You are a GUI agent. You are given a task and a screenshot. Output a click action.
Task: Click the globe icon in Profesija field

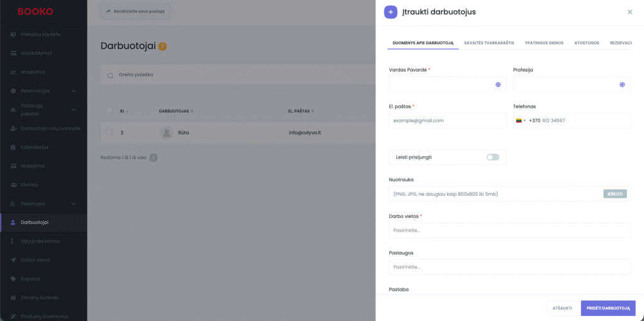click(x=622, y=84)
